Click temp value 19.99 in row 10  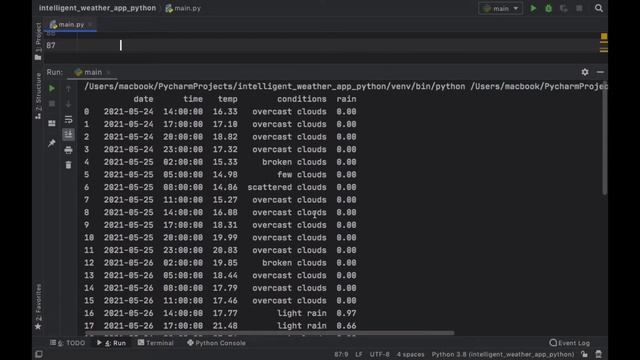225,238
